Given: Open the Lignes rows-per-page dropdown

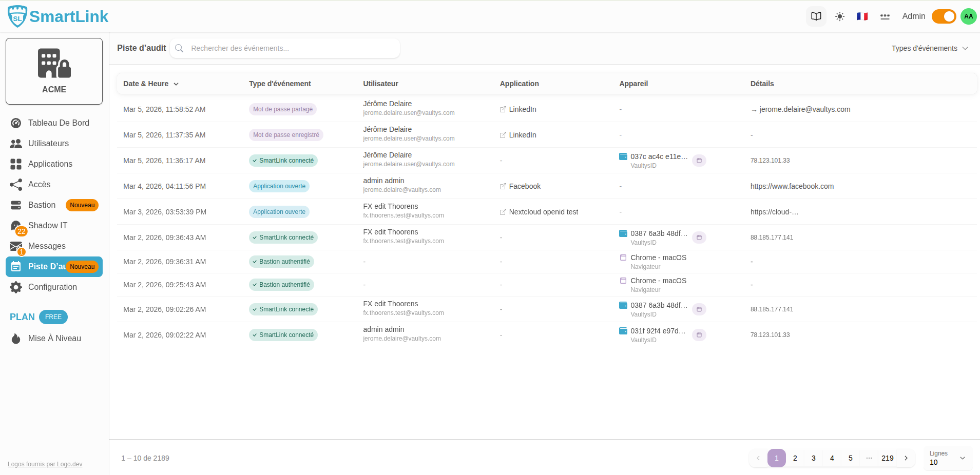Looking at the screenshot, I should coord(947,458).
